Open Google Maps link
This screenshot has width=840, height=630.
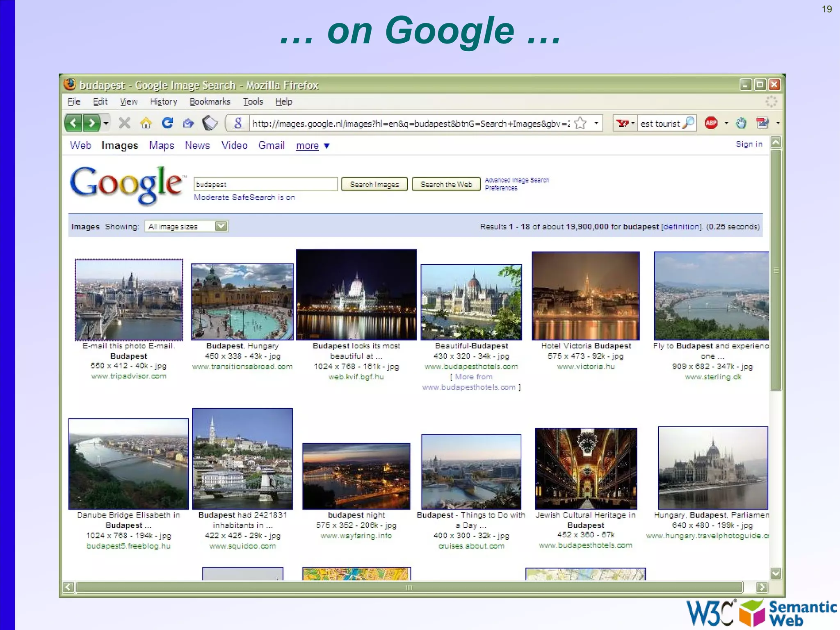[162, 145]
